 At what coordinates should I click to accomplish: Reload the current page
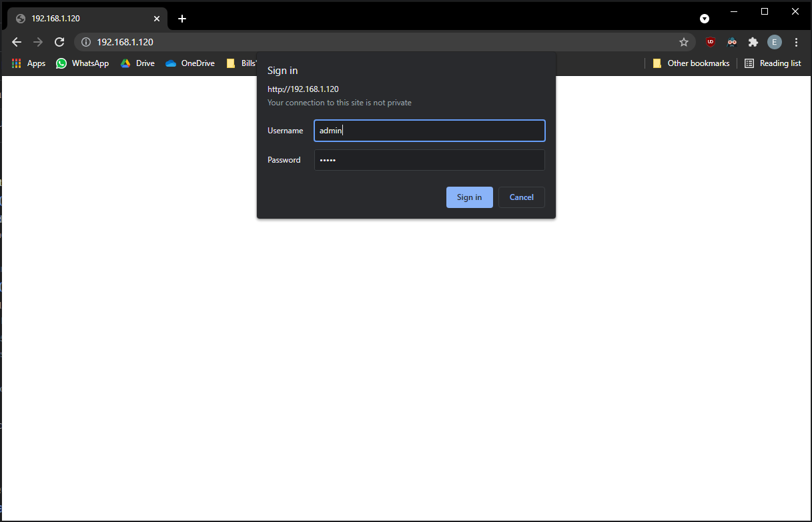(59, 42)
